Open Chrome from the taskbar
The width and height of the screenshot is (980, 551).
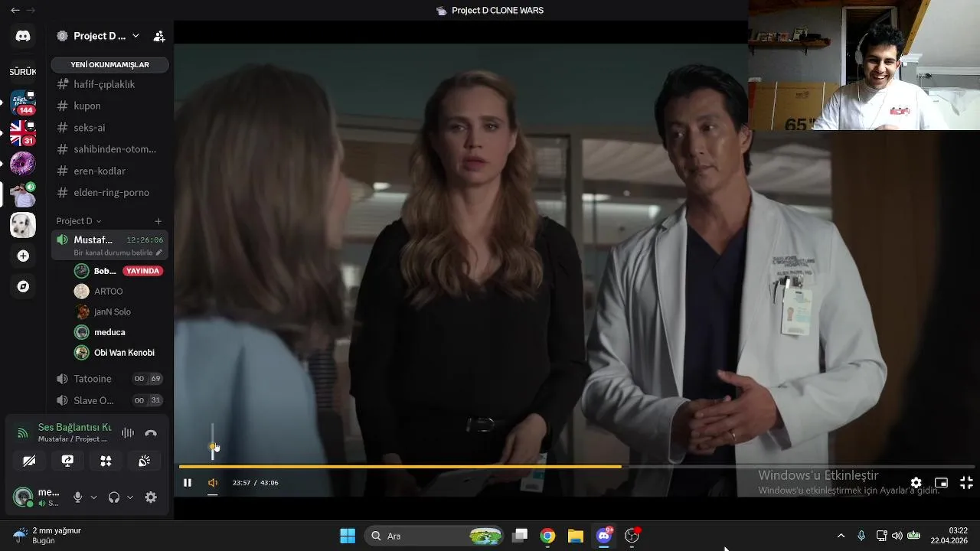pyautogui.click(x=547, y=536)
